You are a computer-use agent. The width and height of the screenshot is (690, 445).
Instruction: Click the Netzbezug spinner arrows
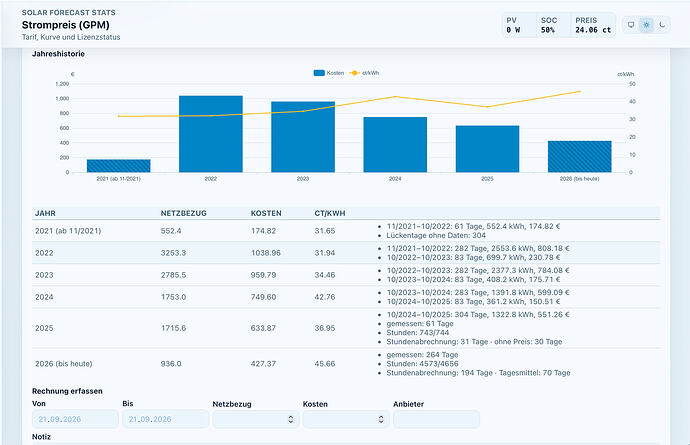tap(290, 419)
